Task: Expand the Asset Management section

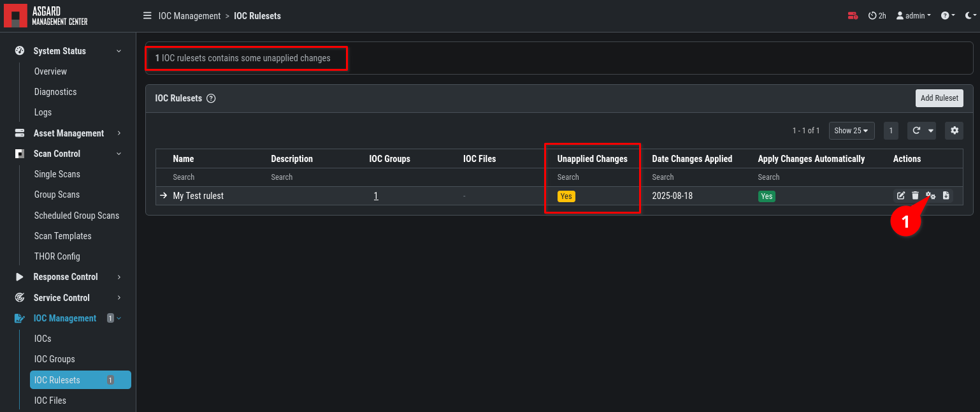Action: 68,133
